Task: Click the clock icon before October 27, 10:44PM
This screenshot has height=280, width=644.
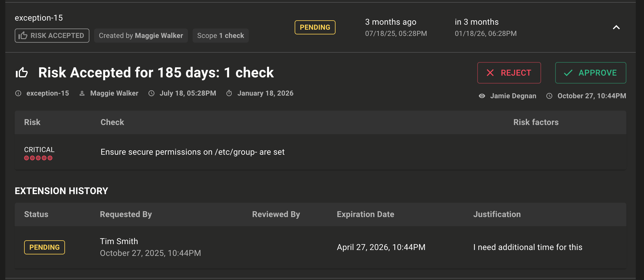Action: (549, 96)
